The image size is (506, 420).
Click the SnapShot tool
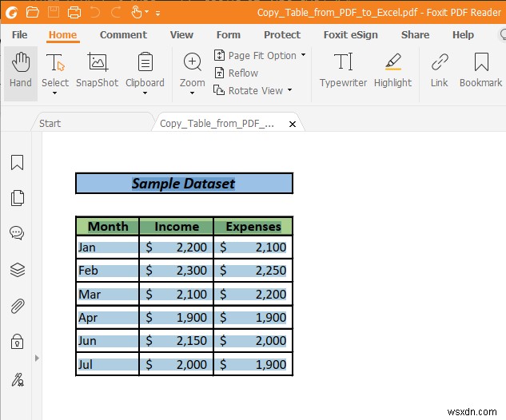pos(98,70)
